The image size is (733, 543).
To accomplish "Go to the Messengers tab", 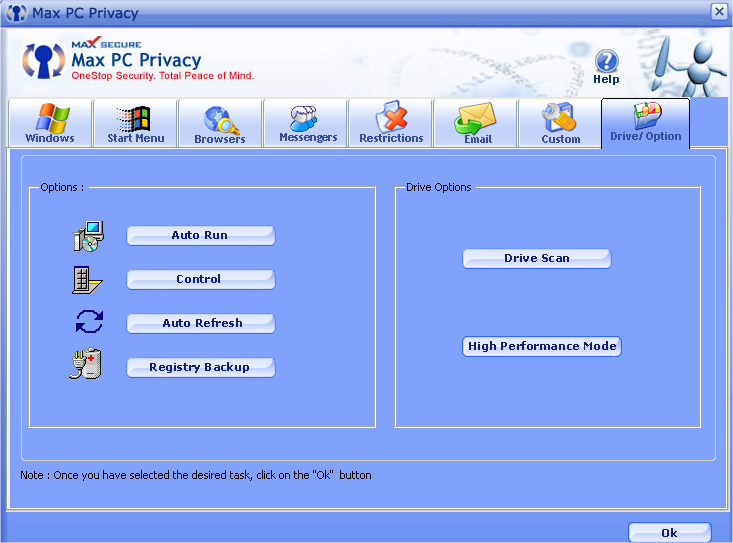I will [x=306, y=123].
